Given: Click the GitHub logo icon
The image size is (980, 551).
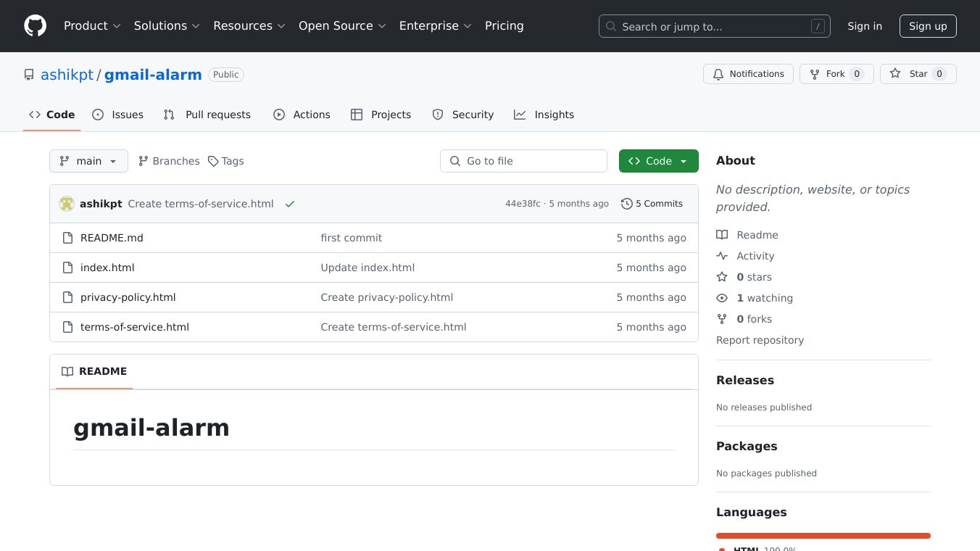Looking at the screenshot, I should click(x=35, y=26).
